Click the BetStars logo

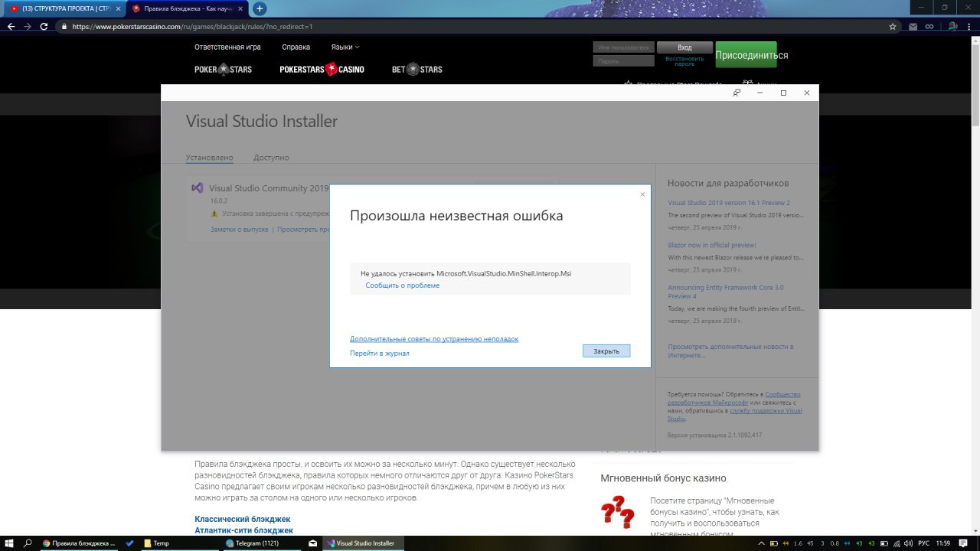[417, 69]
